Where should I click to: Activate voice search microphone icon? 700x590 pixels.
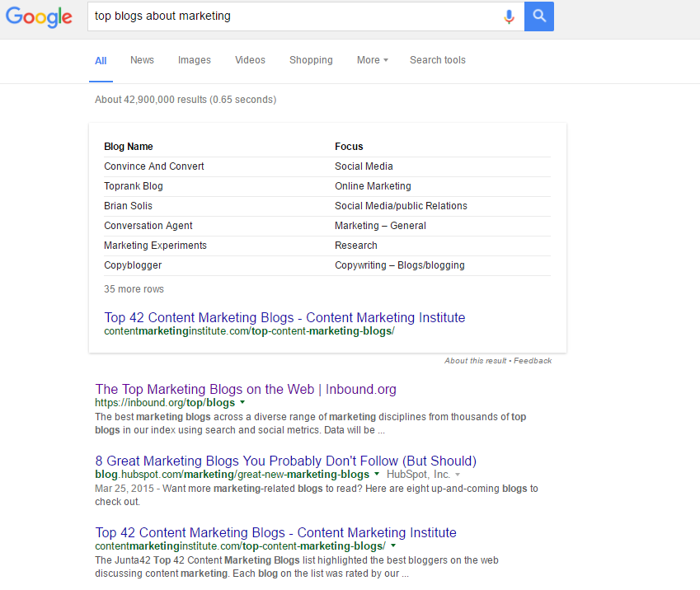click(x=509, y=16)
